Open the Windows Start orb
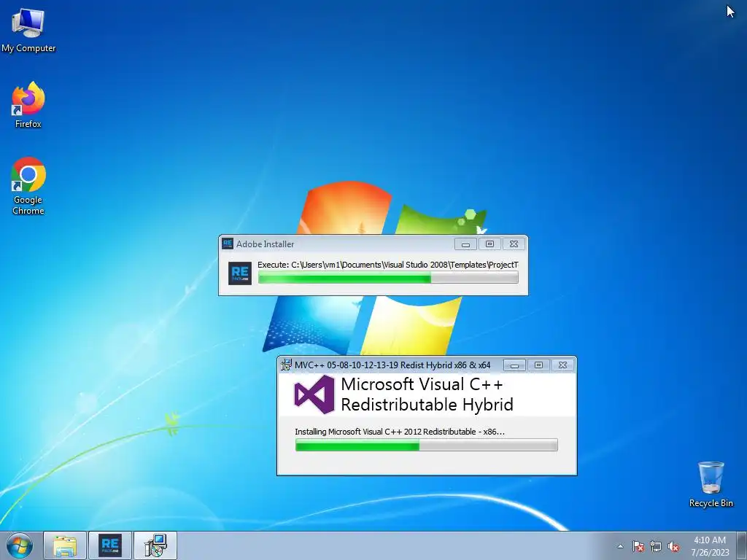 tap(20, 545)
